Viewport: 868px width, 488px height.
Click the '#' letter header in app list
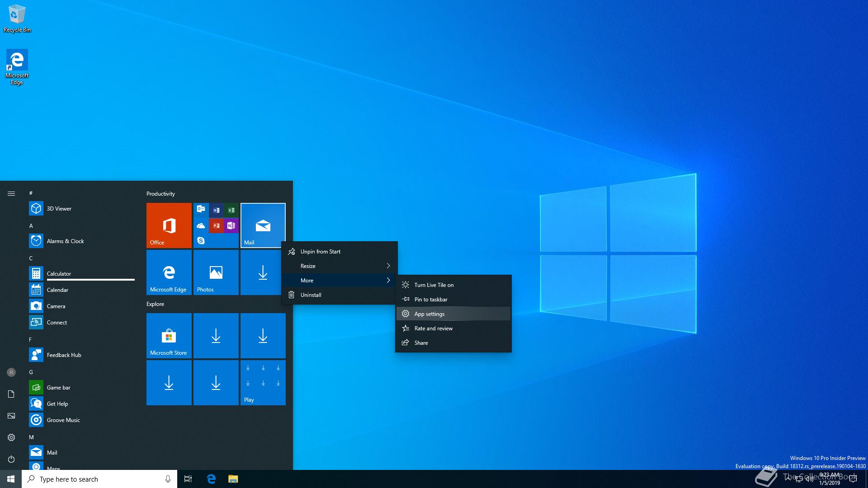click(31, 193)
